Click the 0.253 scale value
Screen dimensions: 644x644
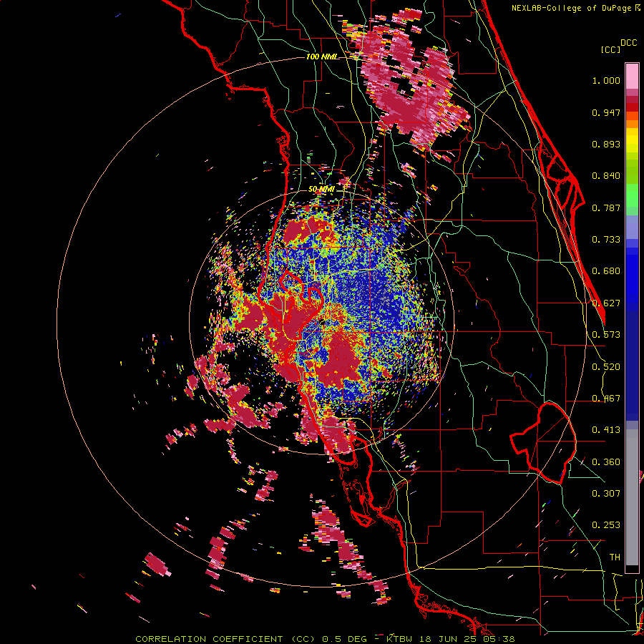pos(606,525)
